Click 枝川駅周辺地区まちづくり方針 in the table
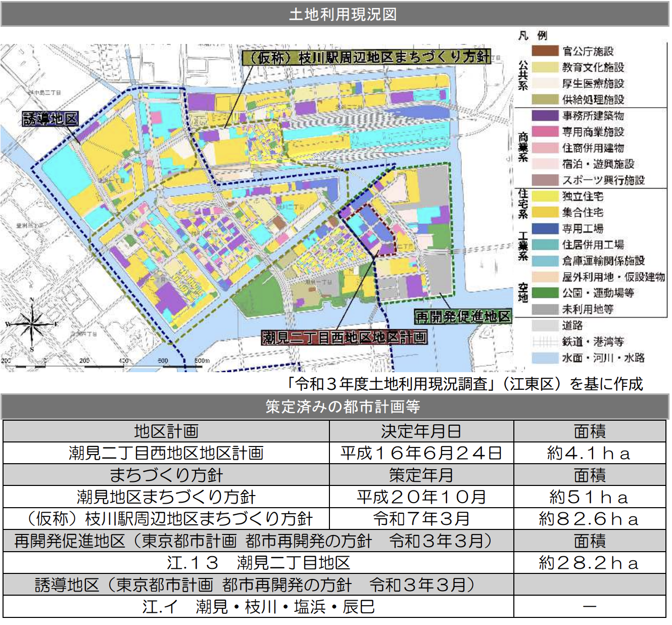 [x=166, y=518]
